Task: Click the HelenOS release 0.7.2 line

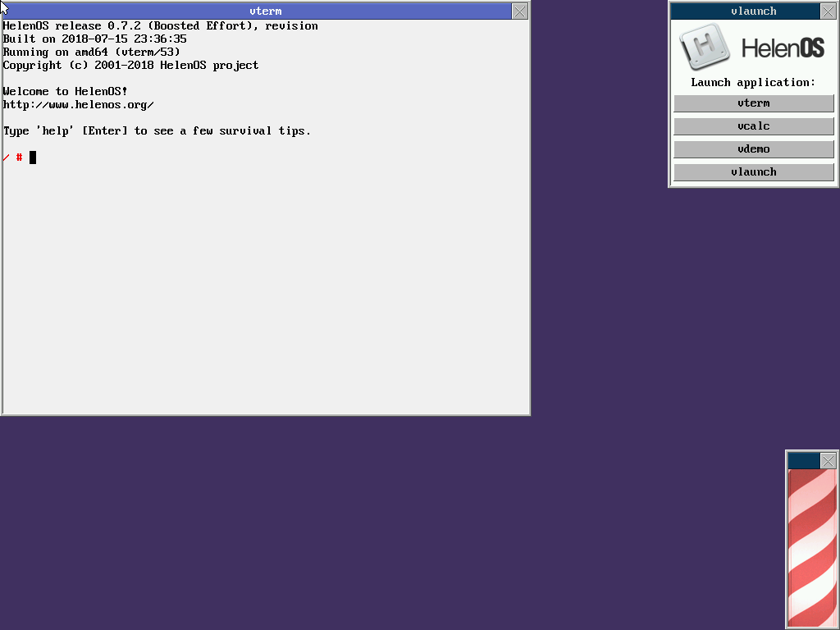Action: 160,25
